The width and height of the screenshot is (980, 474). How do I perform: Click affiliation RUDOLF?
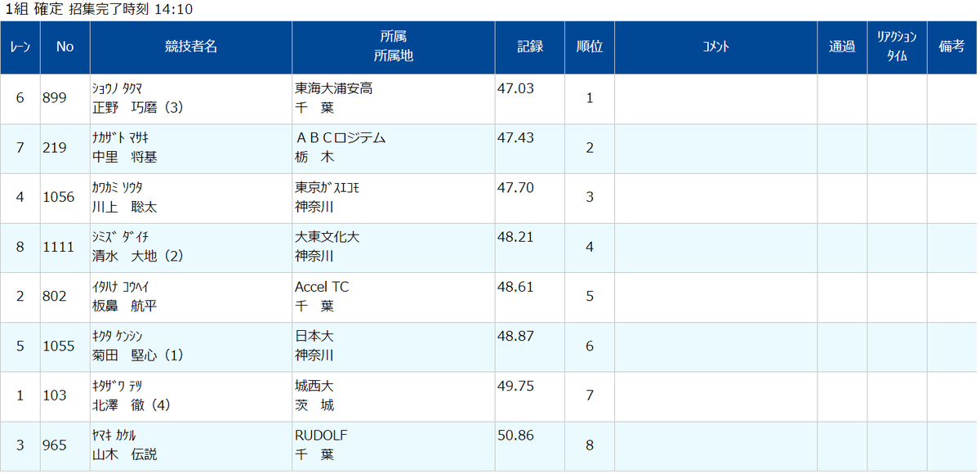click(321, 436)
